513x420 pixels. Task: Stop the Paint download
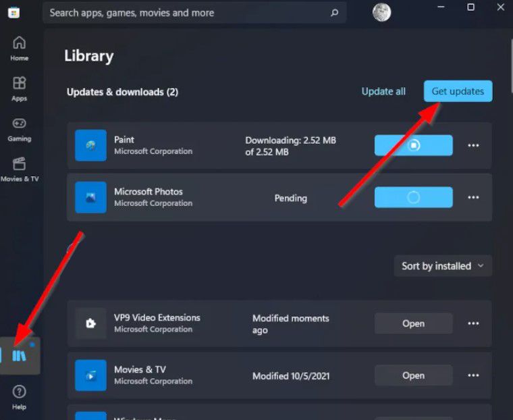(414, 145)
